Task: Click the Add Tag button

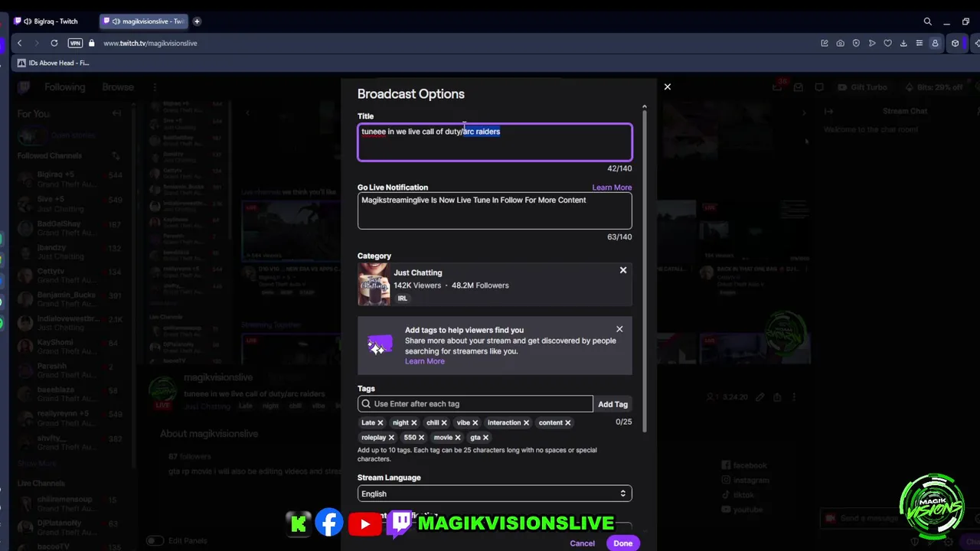Action: point(612,404)
